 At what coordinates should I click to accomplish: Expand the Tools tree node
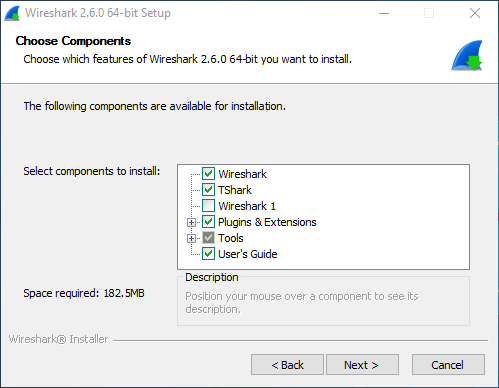pos(191,238)
